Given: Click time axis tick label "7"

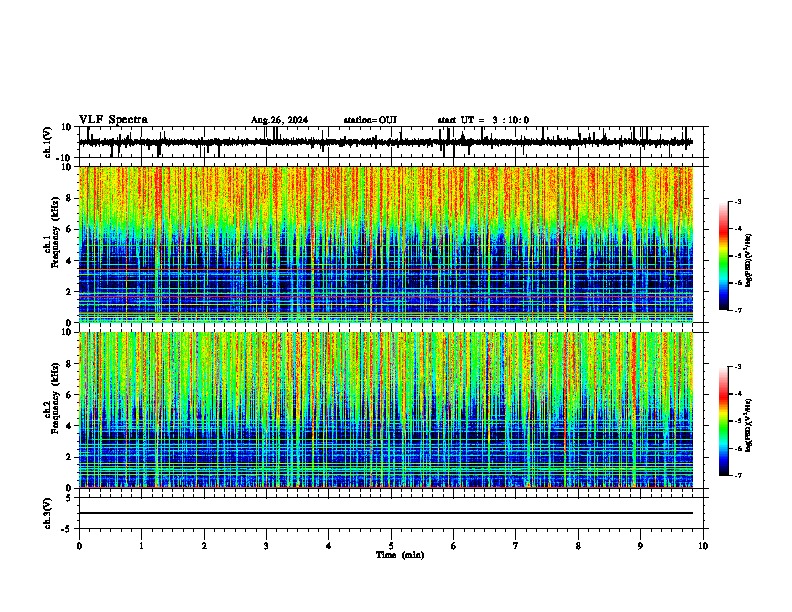Looking at the screenshot, I should pyautogui.click(x=516, y=546).
